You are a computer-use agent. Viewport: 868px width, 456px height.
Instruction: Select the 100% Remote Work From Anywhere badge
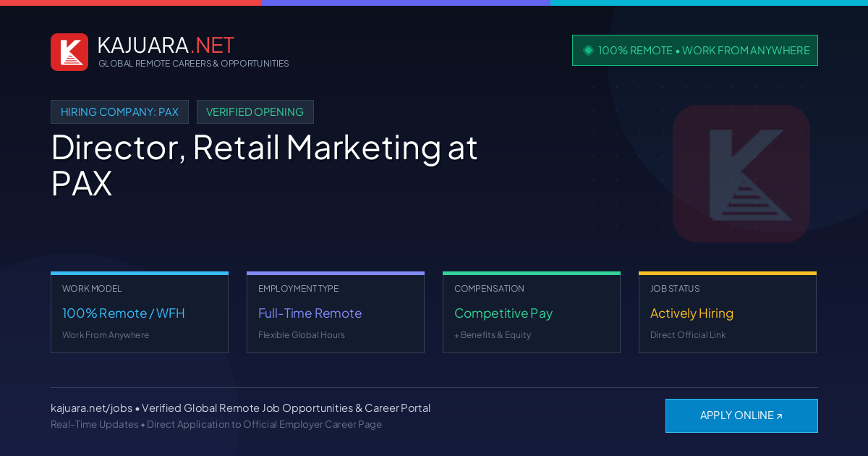[695, 51]
